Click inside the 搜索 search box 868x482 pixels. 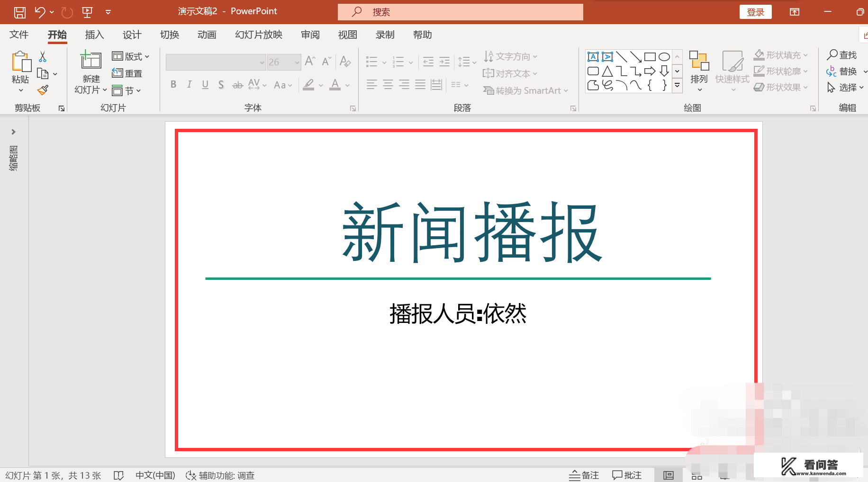point(460,11)
